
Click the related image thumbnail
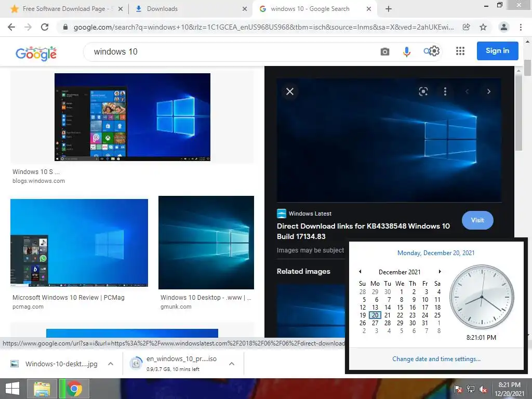311,311
